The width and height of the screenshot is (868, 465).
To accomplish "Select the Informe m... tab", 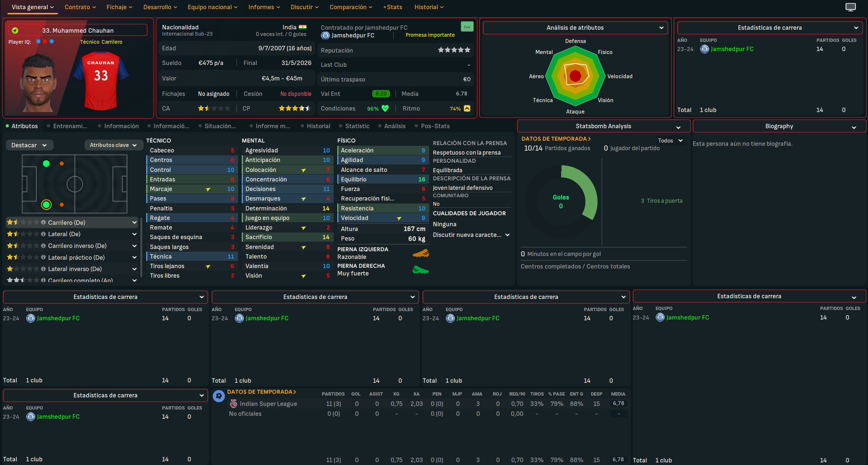I will [270, 126].
